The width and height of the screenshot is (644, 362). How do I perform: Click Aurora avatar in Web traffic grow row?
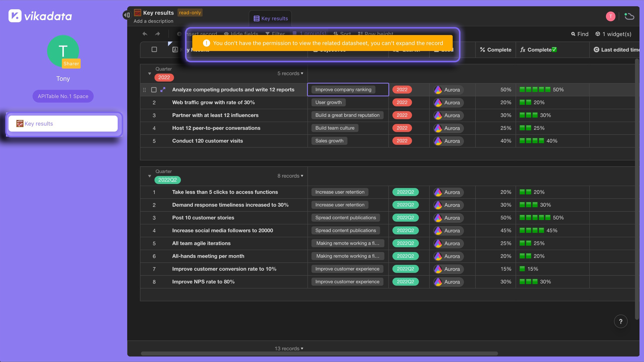point(438,103)
